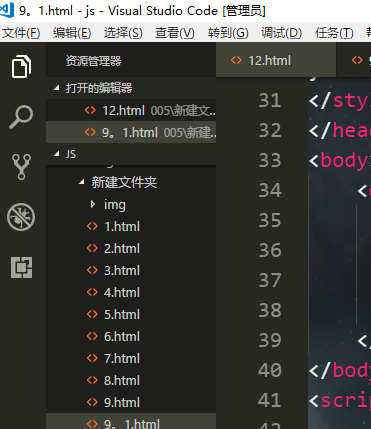This screenshot has width=371, height=429.
Task: Click the VS Code logo in title bar
Action: click(7, 10)
